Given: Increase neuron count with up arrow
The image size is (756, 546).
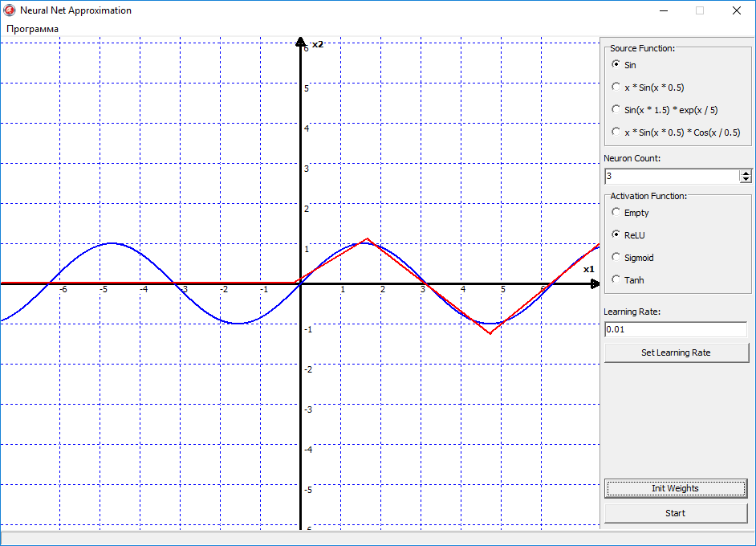Looking at the screenshot, I should pos(746,173).
